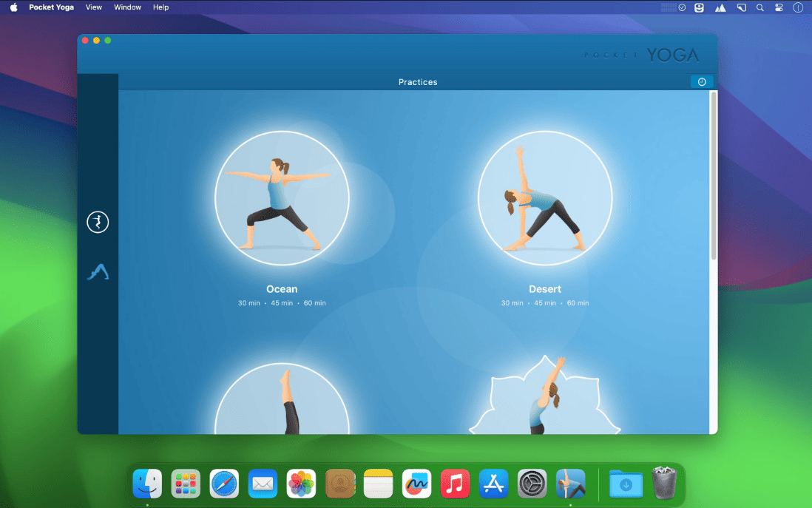
Task: Click the practices list vertical scrollbar
Action: [714, 176]
